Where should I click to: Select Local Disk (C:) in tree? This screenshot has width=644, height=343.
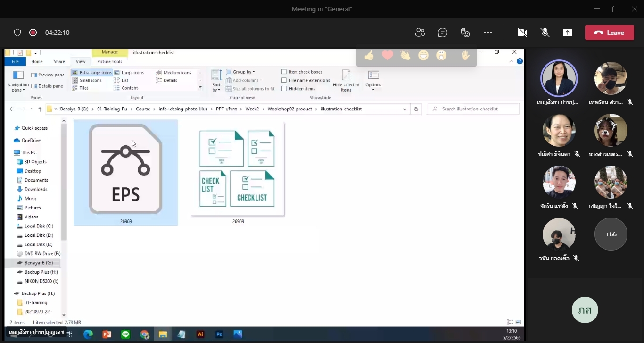pyautogui.click(x=35, y=226)
